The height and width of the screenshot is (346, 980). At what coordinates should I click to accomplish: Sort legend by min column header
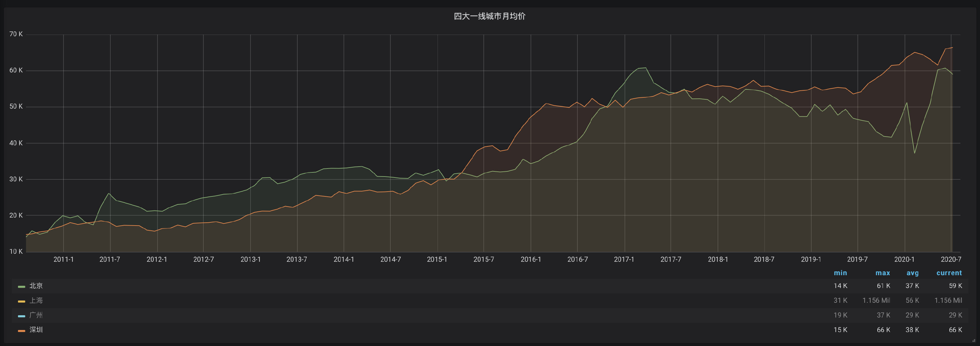pos(840,273)
